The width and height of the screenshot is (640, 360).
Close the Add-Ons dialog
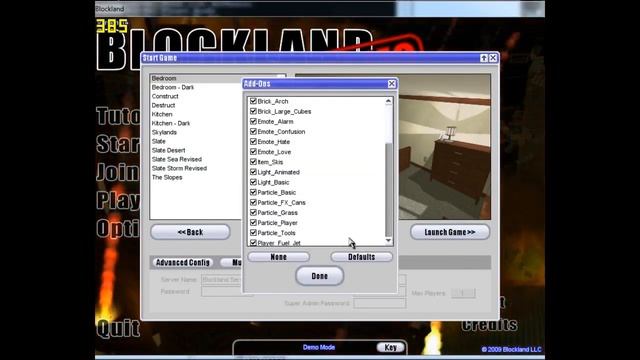point(391,84)
